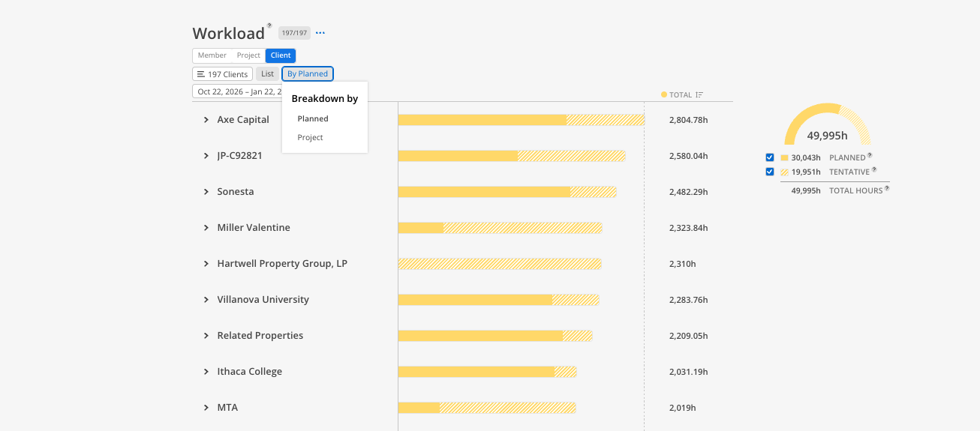980x431 pixels.
Task: Expand the Villanova University row
Action: tap(206, 300)
